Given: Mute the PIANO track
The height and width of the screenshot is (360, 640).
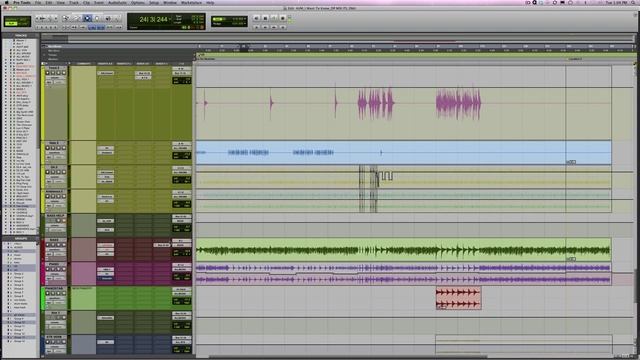Looking at the screenshot, I should (64, 269).
